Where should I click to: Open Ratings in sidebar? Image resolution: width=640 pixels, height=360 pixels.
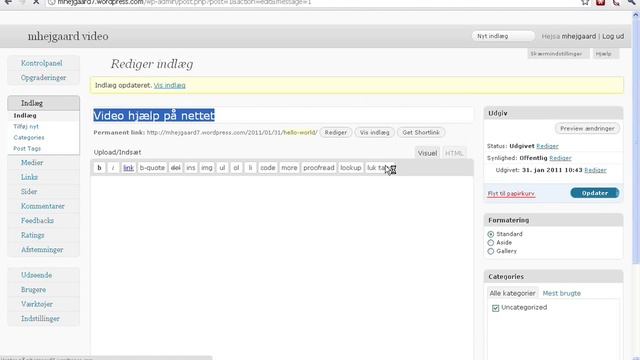32,235
